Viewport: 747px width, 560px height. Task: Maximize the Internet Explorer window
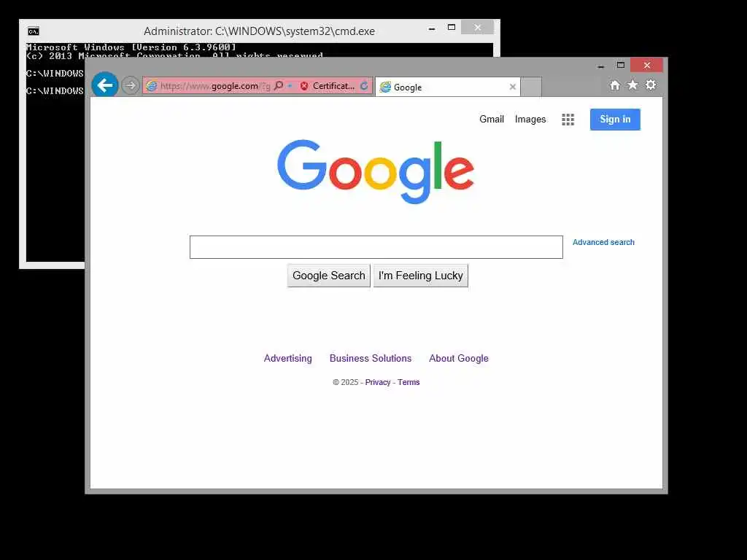(x=620, y=65)
